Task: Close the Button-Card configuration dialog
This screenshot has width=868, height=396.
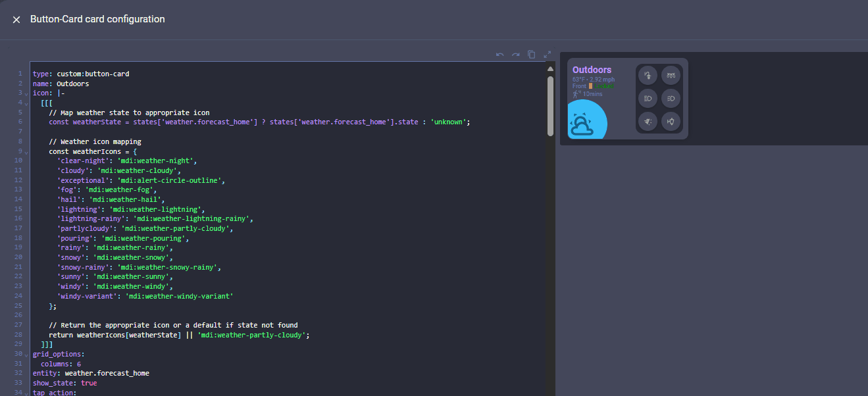Action: (x=16, y=19)
